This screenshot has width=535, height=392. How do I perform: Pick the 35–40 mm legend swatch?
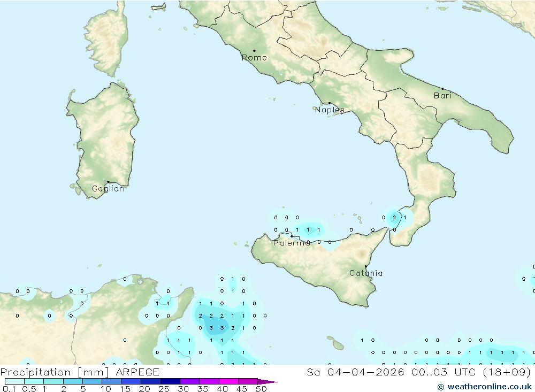point(209,381)
